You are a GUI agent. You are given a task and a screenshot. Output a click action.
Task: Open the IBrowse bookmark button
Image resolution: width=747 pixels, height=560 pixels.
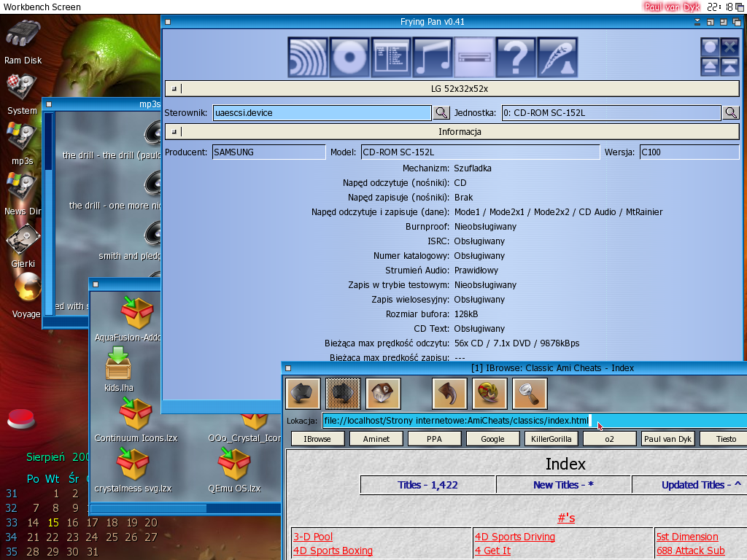tap(317, 438)
